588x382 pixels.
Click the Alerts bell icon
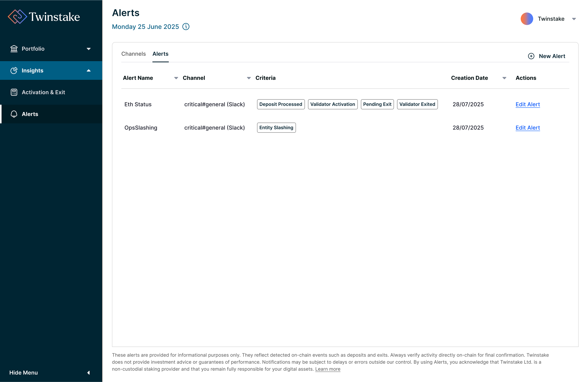[14, 114]
